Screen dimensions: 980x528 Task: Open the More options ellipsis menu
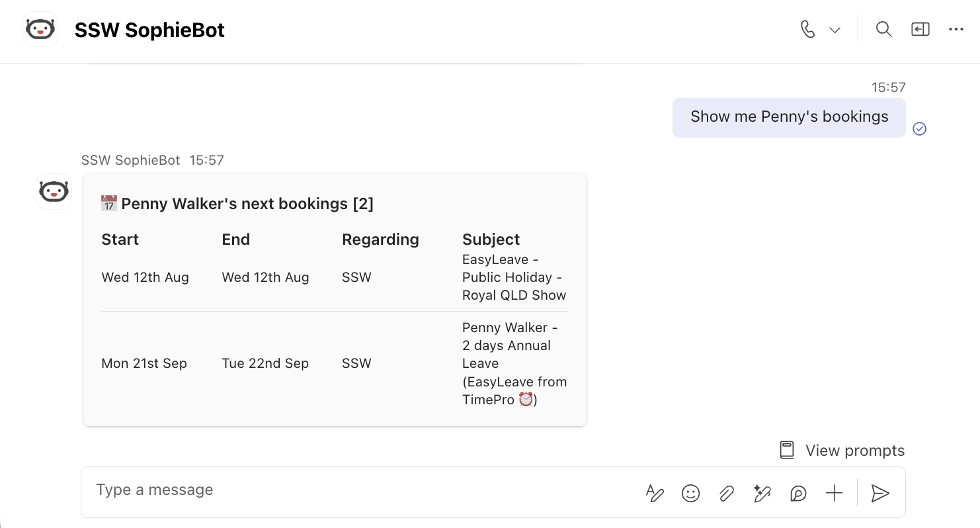pos(956,30)
